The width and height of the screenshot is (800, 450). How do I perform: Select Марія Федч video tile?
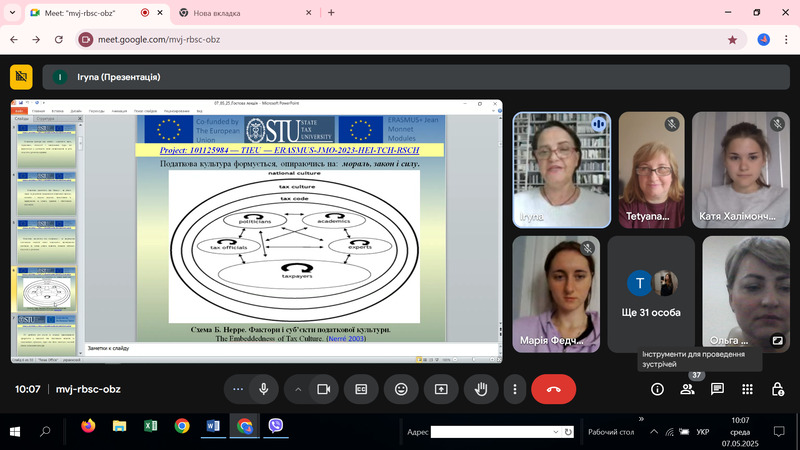[x=556, y=294]
